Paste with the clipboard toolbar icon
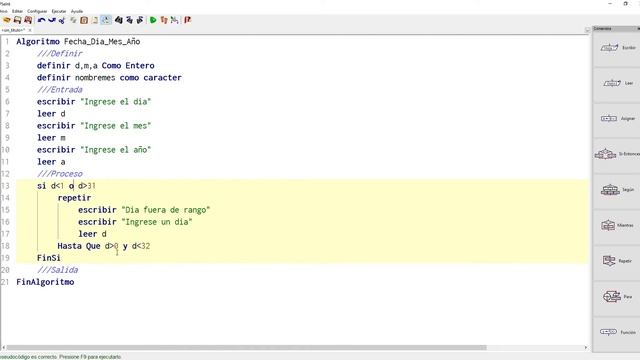Viewport: 640px width, 360px height. 84,20
